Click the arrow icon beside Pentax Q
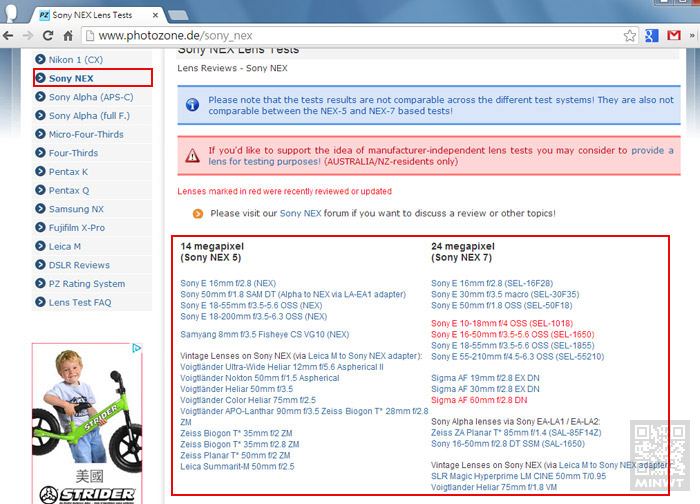Viewport: 700px width, 504px height. 40,190
